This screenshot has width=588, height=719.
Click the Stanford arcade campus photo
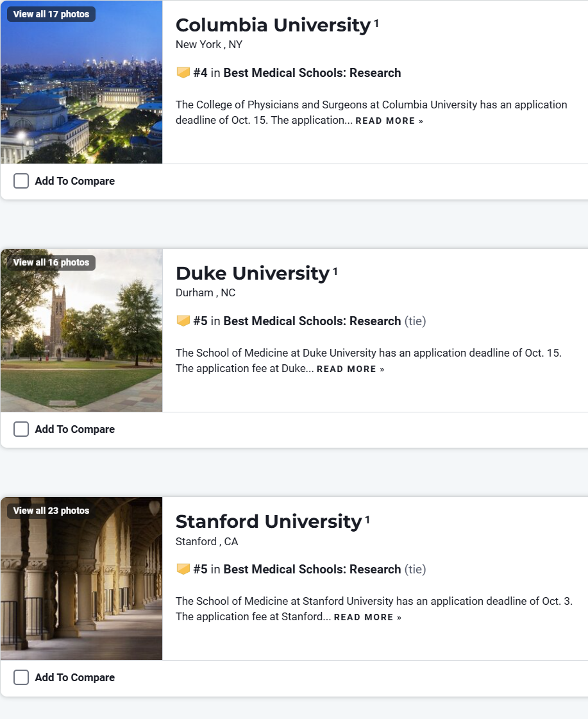pos(81,587)
